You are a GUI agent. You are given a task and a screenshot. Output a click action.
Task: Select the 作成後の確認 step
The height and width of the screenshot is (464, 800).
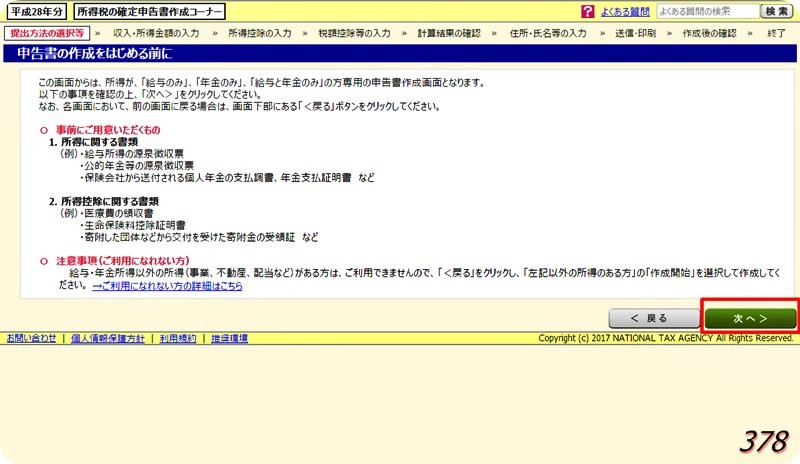(709, 33)
